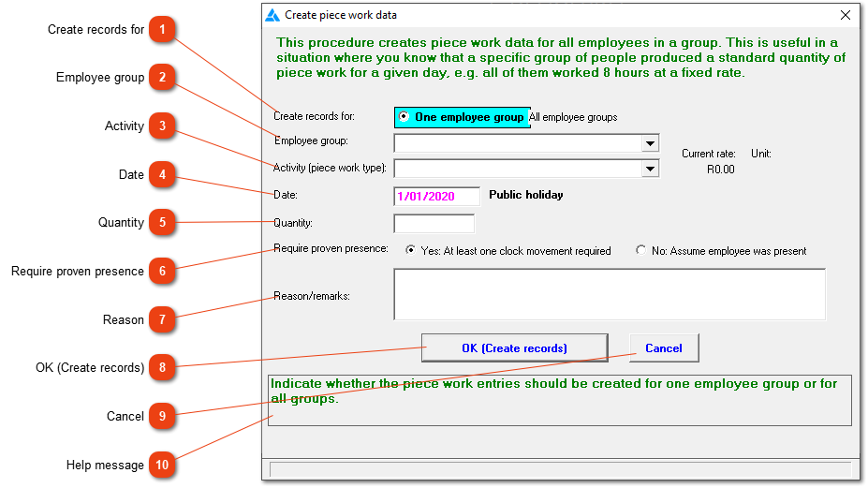Click the OK (Create records) button
Screen dimensions: 868x488
[x=514, y=348]
